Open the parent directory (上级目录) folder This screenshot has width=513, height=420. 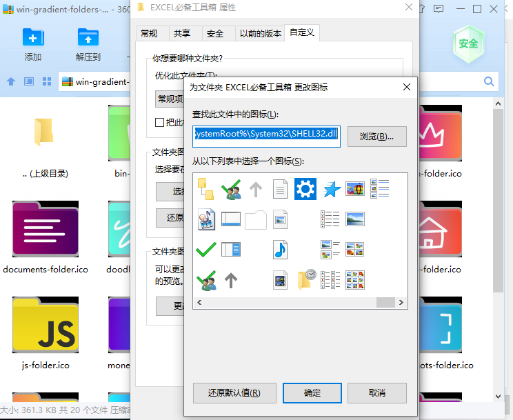pyautogui.click(x=43, y=132)
